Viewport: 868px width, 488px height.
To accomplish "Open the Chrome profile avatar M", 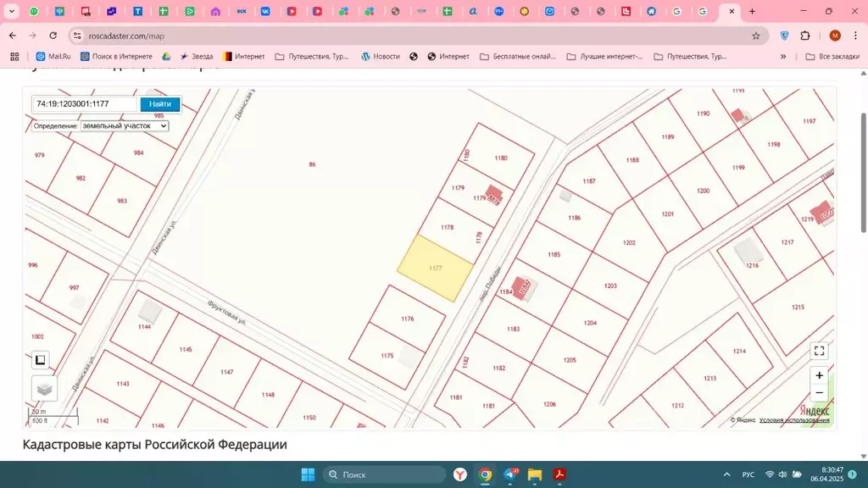I will (835, 36).
